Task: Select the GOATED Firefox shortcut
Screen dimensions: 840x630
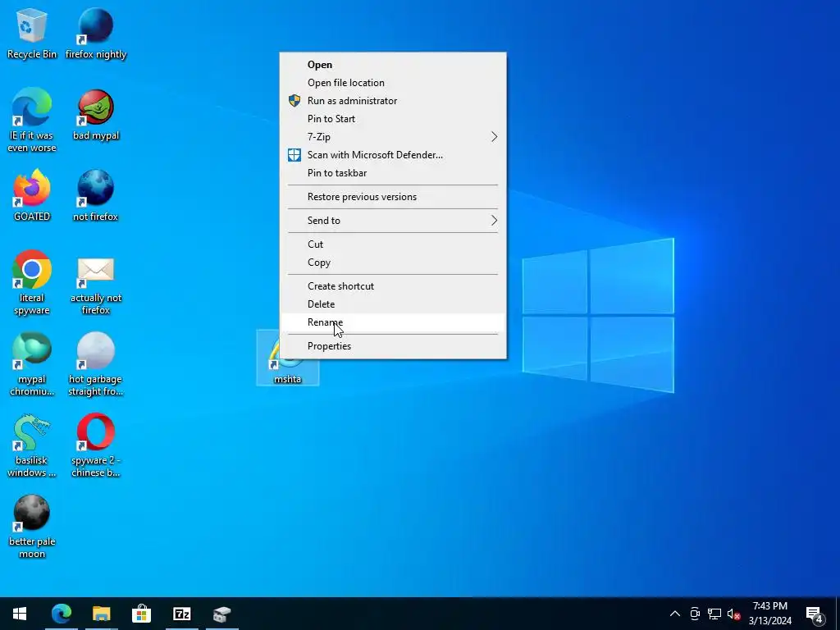Action: 32,195
